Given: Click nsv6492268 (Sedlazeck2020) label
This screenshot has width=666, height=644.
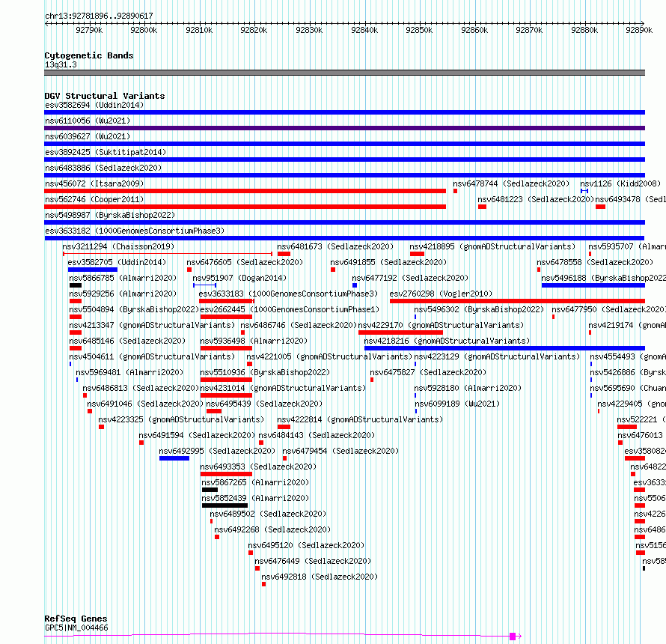Looking at the screenshot, I should 272,529.
